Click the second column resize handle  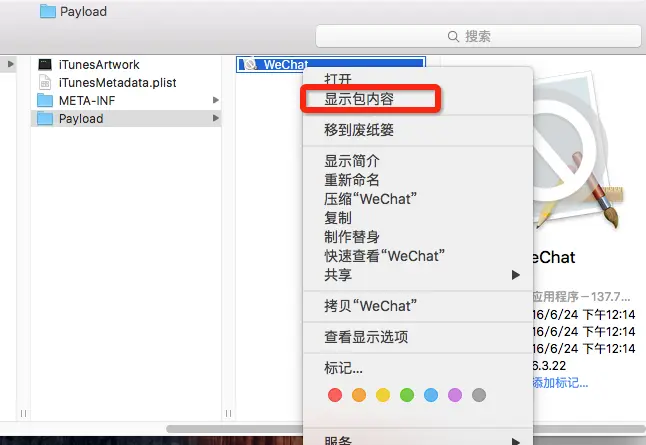pos(229,413)
